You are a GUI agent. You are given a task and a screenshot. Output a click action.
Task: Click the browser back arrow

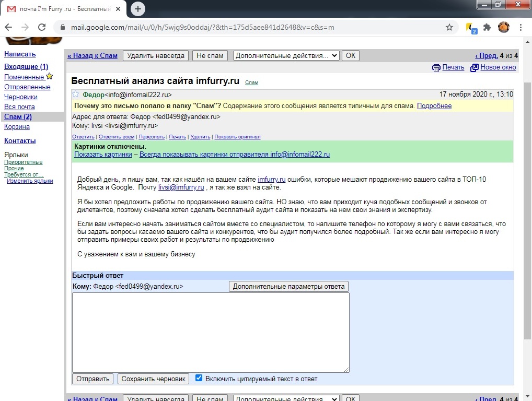(x=9, y=27)
